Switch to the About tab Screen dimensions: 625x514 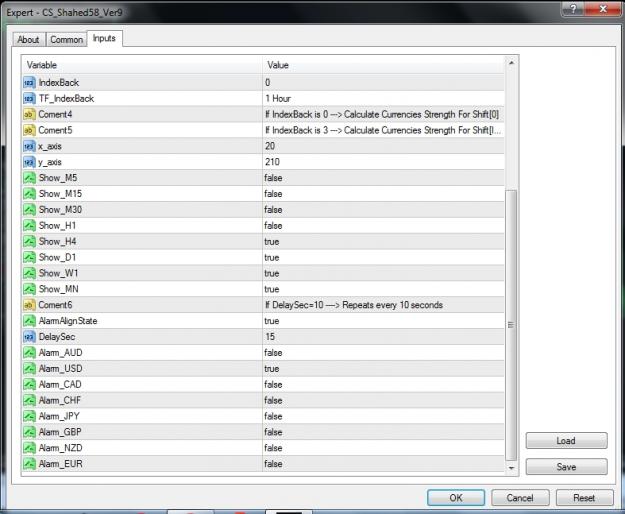(28, 40)
